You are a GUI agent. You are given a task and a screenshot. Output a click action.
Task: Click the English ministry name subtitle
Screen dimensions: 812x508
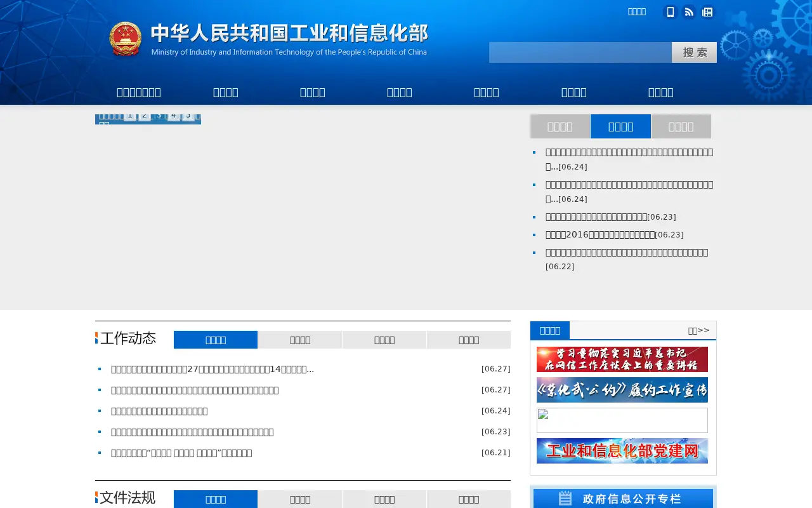289,52
